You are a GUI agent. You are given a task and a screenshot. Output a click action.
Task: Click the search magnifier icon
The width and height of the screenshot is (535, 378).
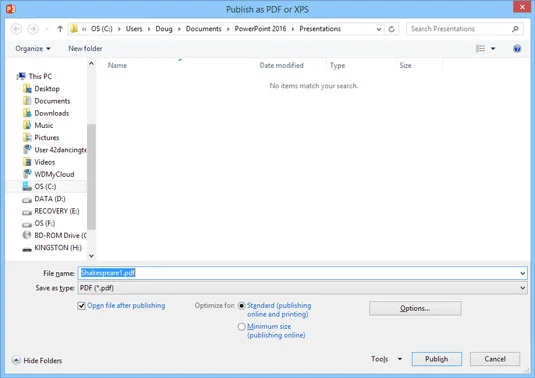515,29
